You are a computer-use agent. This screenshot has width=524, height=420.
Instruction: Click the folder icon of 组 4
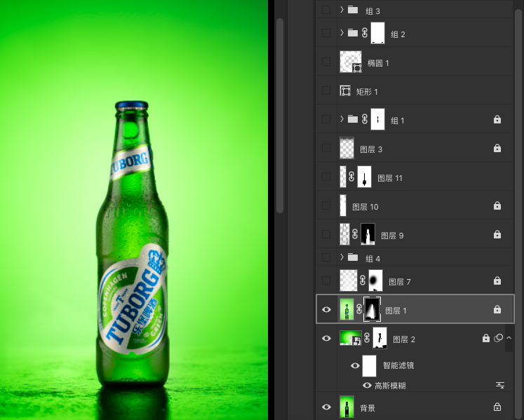353,257
